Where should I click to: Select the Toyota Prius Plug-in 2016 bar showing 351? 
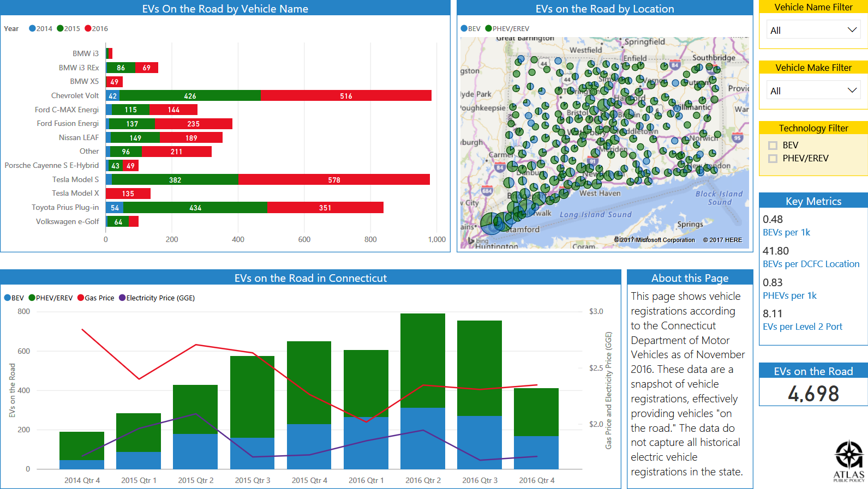[x=325, y=207]
